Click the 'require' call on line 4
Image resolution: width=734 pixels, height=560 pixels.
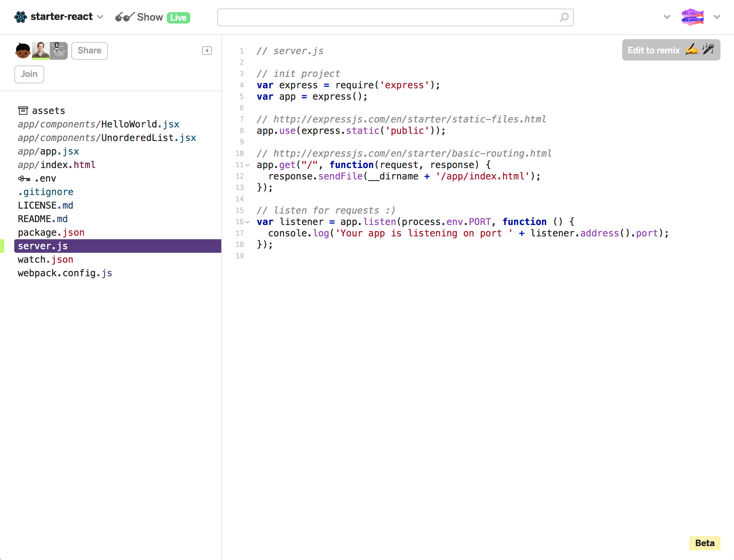[355, 85]
